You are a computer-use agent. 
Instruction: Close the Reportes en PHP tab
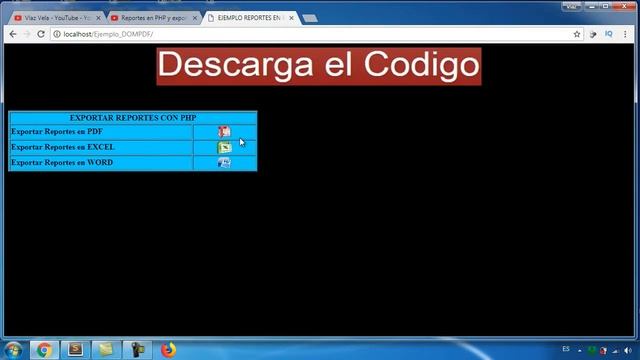pyautogui.click(x=195, y=18)
